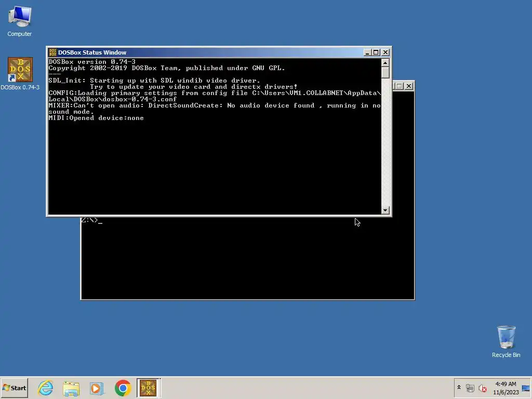
Task: Click the 'Try to update your video card' line
Action: pyautogui.click(x=193, y=87)
